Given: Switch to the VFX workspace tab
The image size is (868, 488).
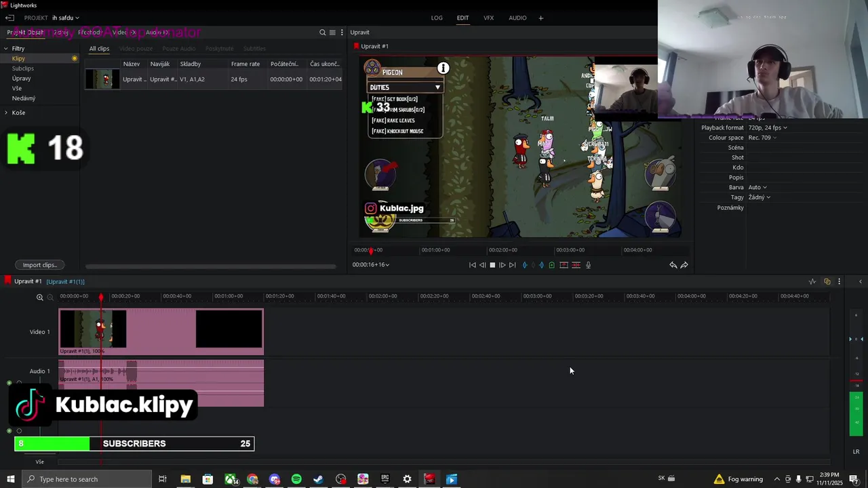Looking at the screenshot, I should pos(488,18).
